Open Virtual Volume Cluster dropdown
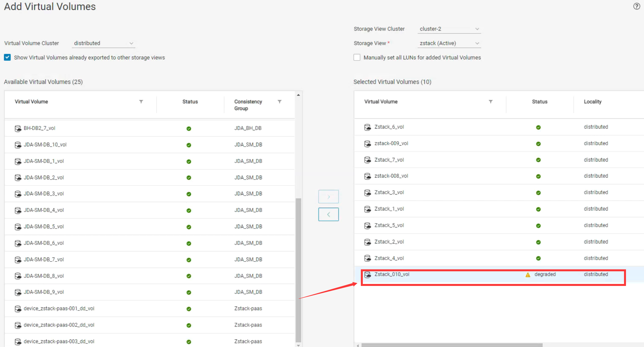644x347 pixels. 103,43
